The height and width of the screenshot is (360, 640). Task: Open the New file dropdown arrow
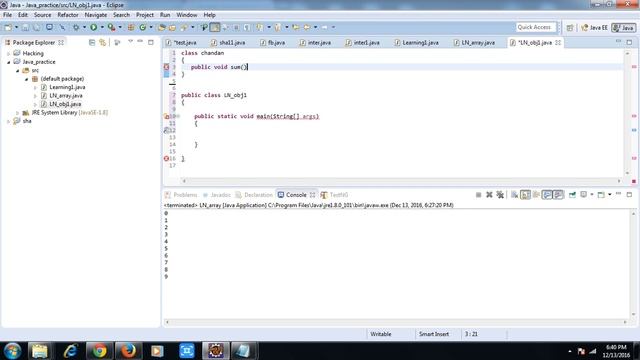click(x=16, y=27)
